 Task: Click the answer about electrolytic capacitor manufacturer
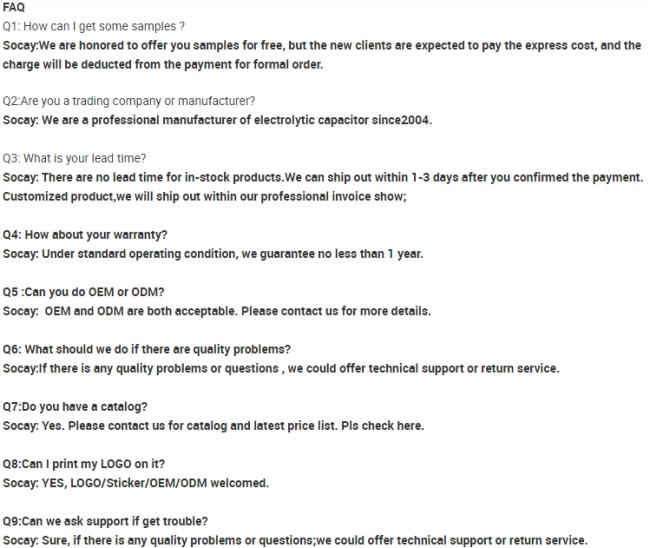216,121
